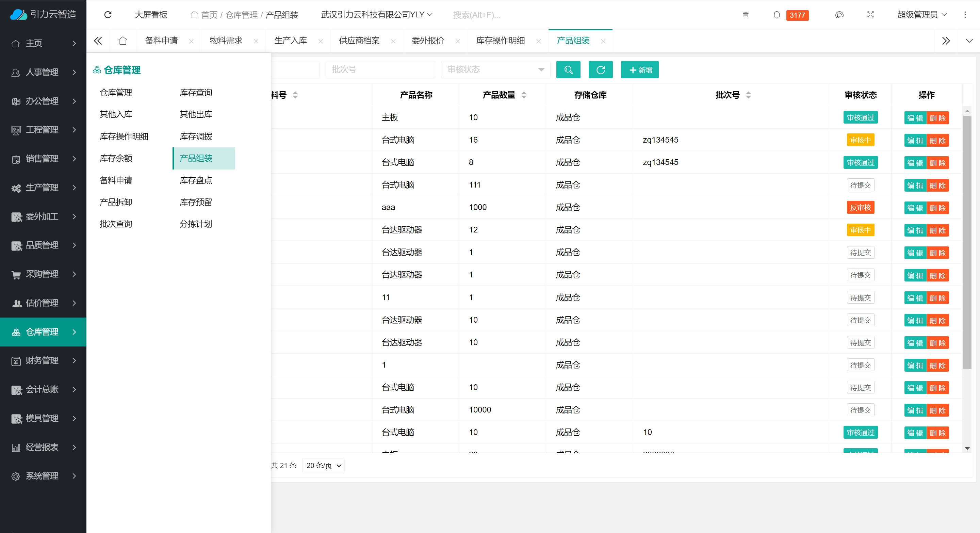The height and width of the screenshot is (533, 980).
Task: Click the green reset refresh button
Action: click(600, 70)
